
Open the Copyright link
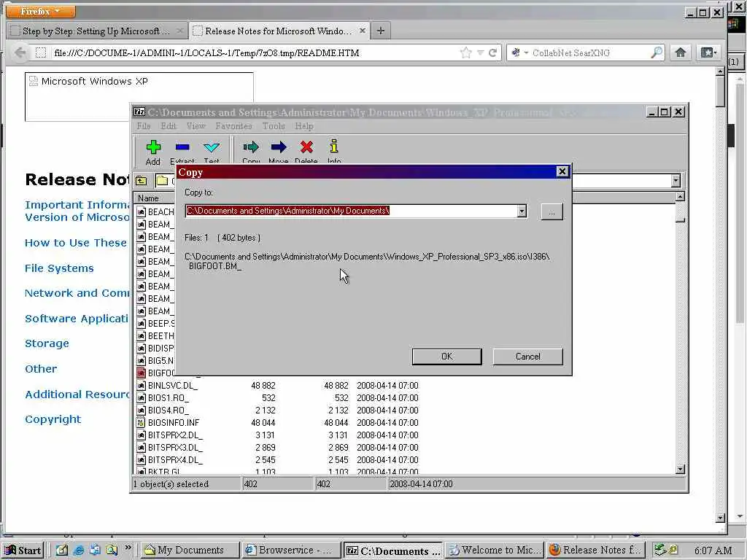[53, 419]
